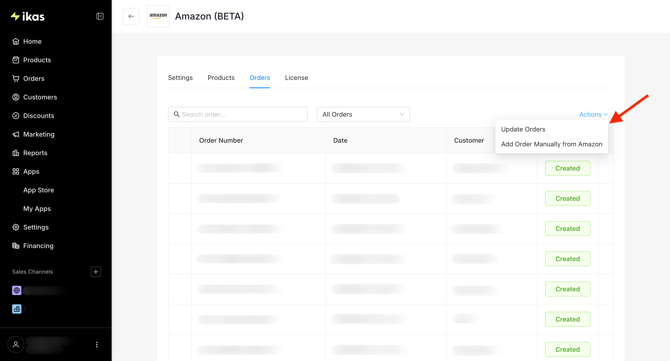This screenshot has width=670, height=361.
Task: Focus the Search order input field
Action: [x=238, y=114]
